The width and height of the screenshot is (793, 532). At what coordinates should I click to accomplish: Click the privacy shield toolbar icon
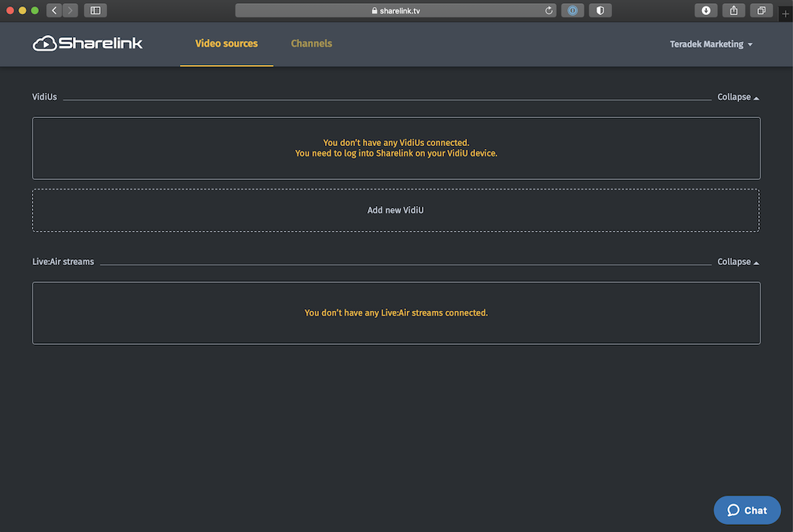pyautogui.click(x=600, y=10)
